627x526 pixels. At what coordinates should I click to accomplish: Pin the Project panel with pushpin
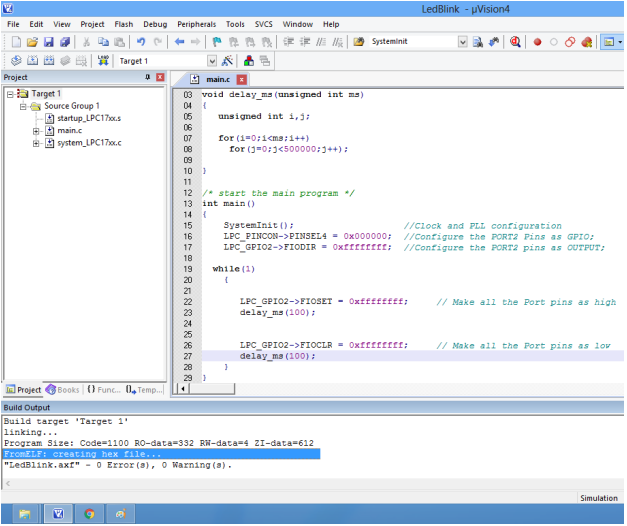tap(147, 77)
